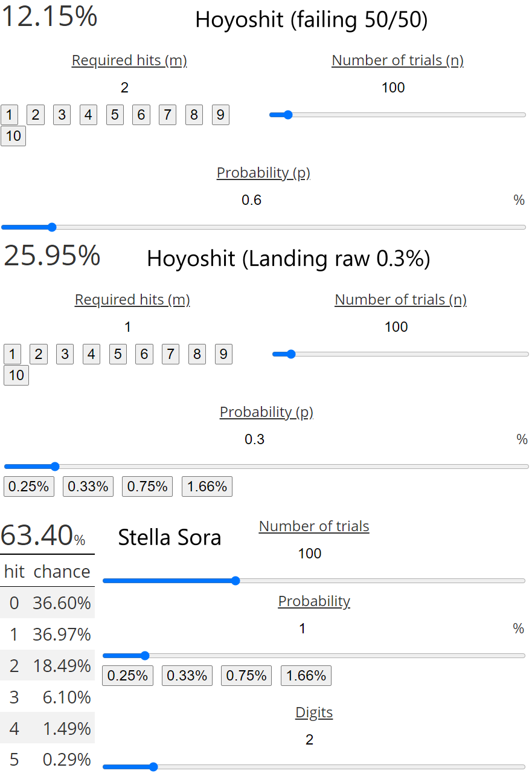The image size is (532, 782).
Task: Focus the required hits field showing 2
Action: [124, 88]
